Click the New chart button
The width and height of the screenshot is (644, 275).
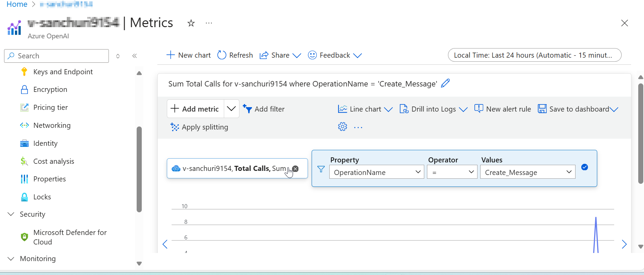tap(189, 55)
